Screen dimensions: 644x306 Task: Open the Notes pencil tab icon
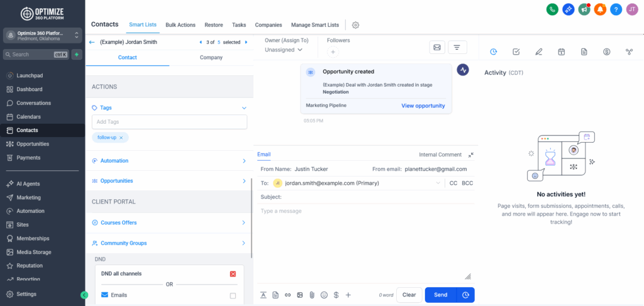click(x=539, y=52)
